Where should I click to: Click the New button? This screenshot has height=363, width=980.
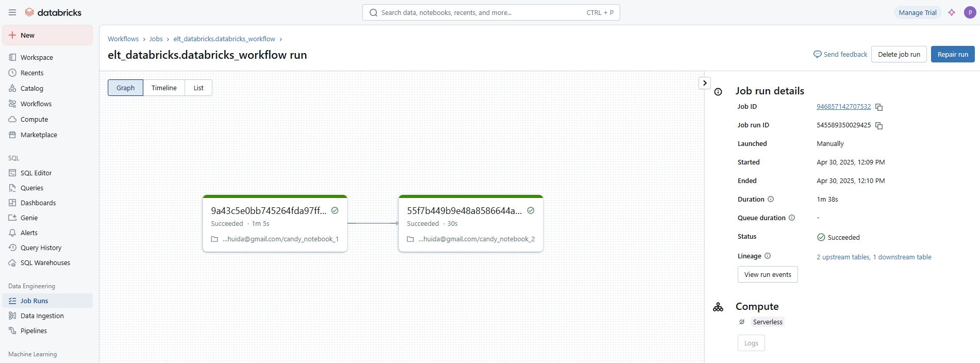pos(47,35)
